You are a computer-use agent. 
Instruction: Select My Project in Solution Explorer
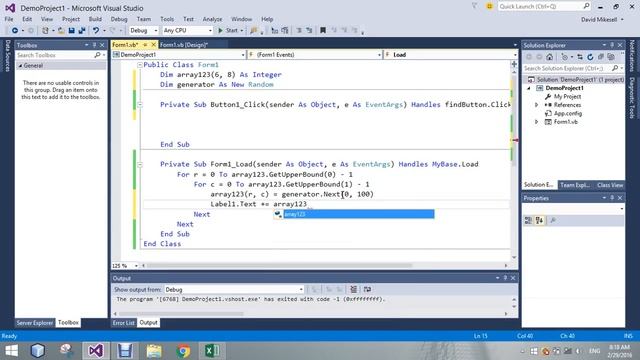pos(567,97)
